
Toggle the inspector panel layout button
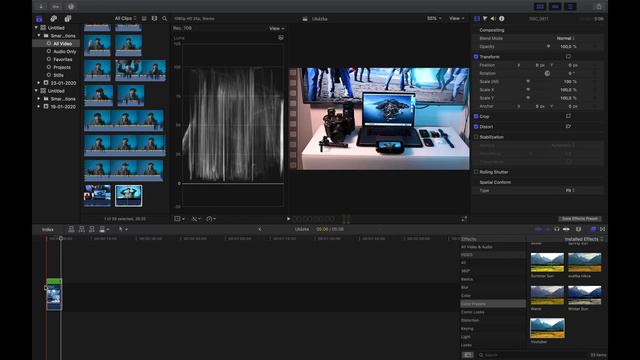tap(570, 7)
